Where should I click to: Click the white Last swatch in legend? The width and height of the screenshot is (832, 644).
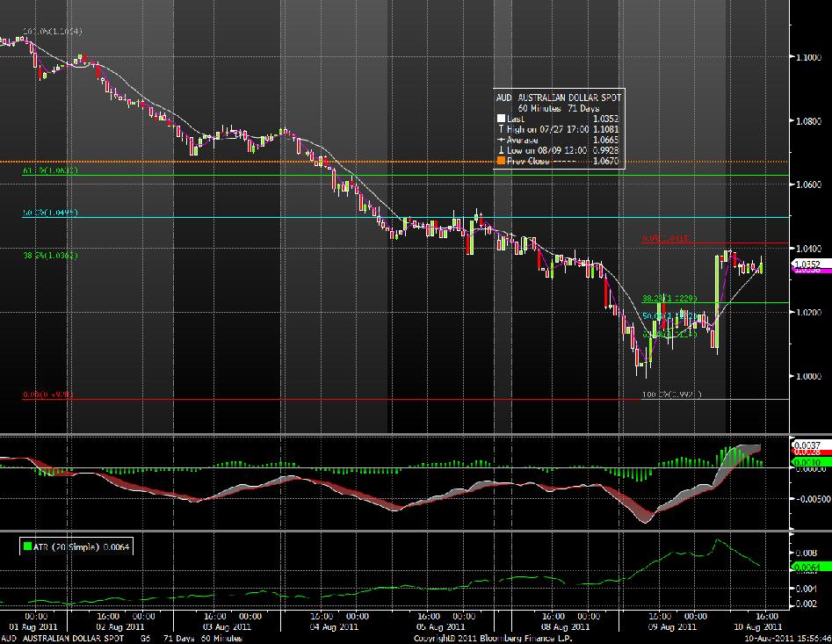coord(502,119)
